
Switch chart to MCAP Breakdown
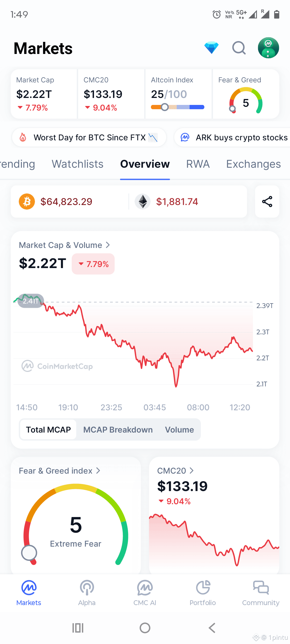point(118,430)
